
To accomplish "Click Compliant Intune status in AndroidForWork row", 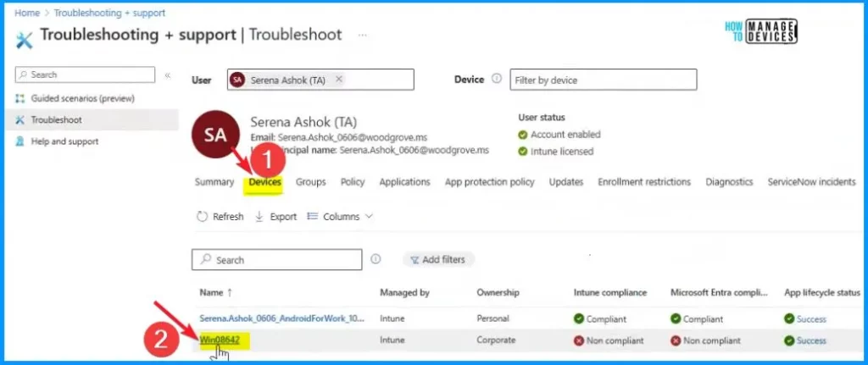I will coord(601,319).
